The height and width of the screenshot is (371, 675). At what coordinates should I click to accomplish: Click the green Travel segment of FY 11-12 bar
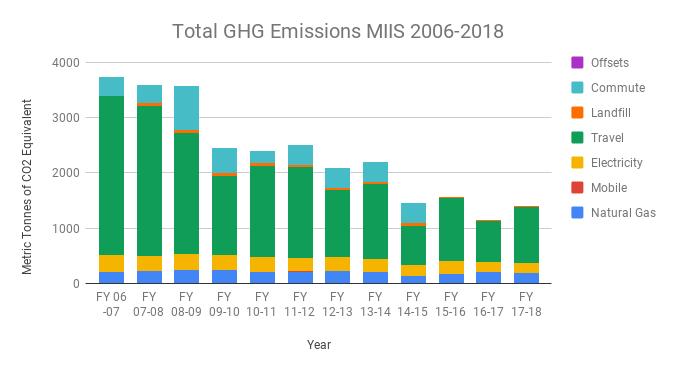(x=300, y=212)
